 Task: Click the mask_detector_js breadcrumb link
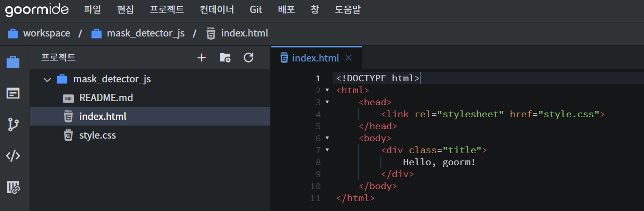tap(146, 33)
